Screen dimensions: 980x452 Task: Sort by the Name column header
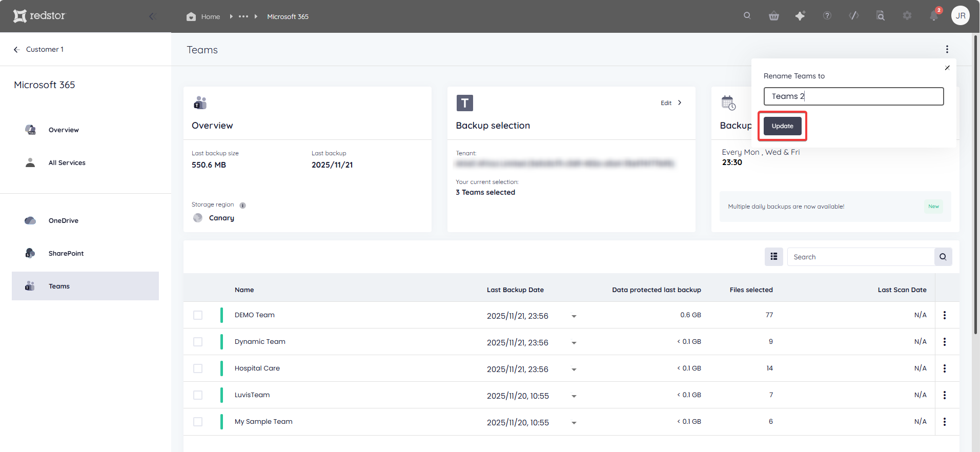[244, 290]
